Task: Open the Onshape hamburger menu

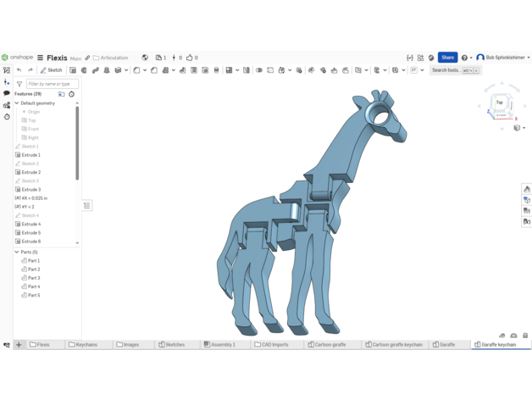Action: pyautogui.click(x=40, y=58)
